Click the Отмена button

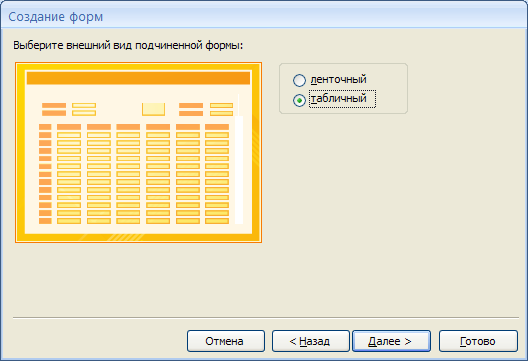pos(226,341)
